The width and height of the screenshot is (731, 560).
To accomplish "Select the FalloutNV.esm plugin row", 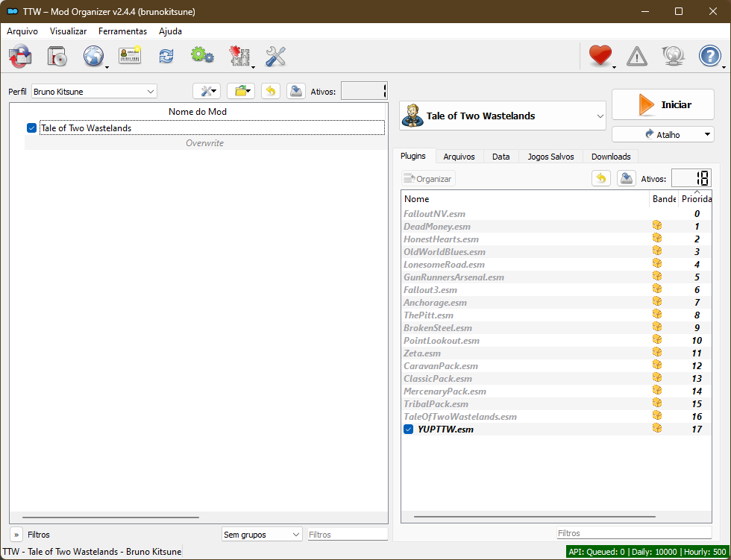I will tap(556, 214).
